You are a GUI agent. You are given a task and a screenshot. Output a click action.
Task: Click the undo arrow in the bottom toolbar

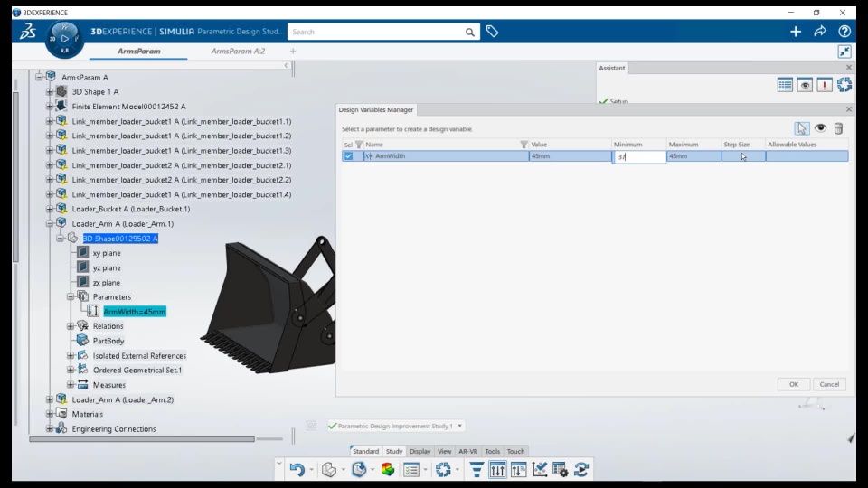(297, 470)
